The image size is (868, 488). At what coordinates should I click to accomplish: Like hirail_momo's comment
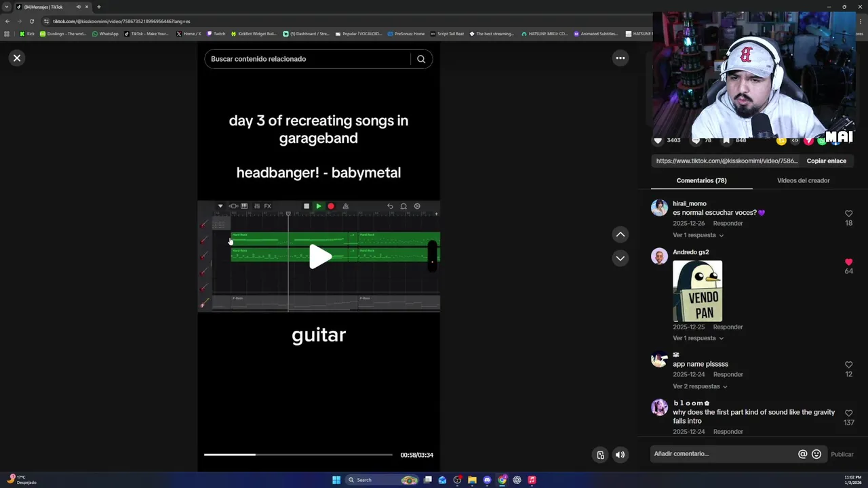[848, 213]
